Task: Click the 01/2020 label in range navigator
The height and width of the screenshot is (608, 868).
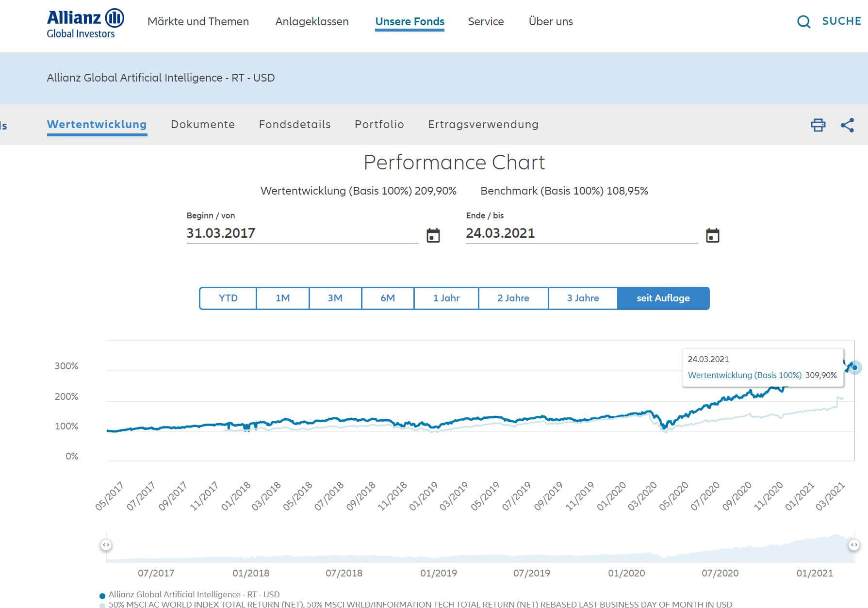Action: 626,573
